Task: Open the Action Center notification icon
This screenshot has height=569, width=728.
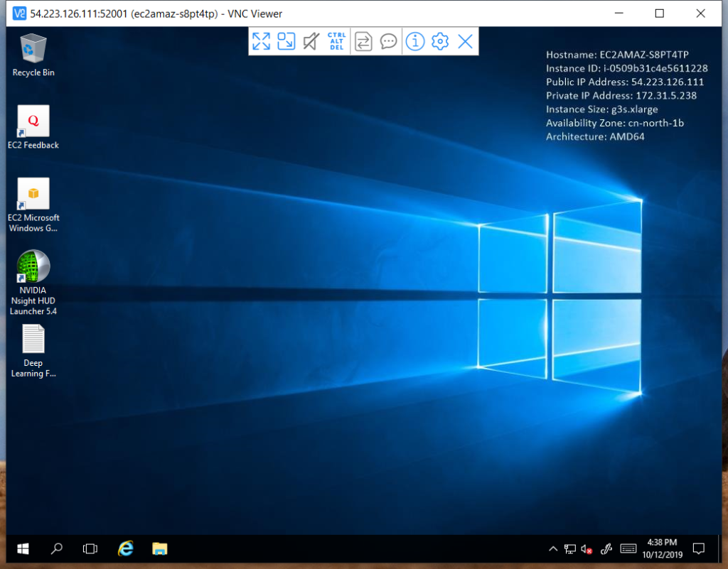Action: 698,548
